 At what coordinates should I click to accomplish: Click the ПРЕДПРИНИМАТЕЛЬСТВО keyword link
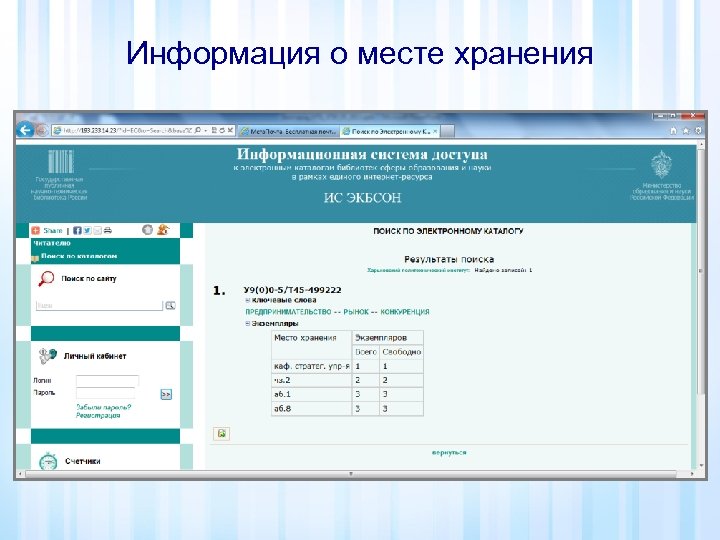tap(288, 312)
